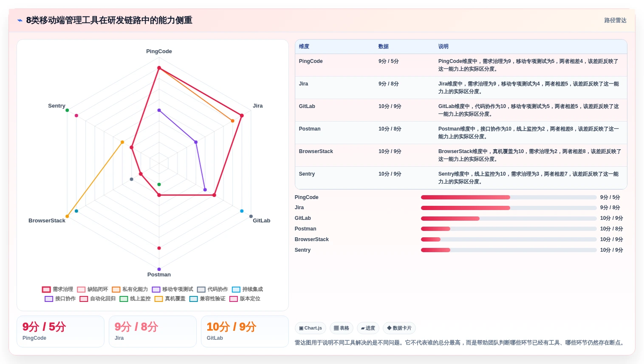Click the red data point on the Jira axis
644x364 pixels.
[242, 116]
